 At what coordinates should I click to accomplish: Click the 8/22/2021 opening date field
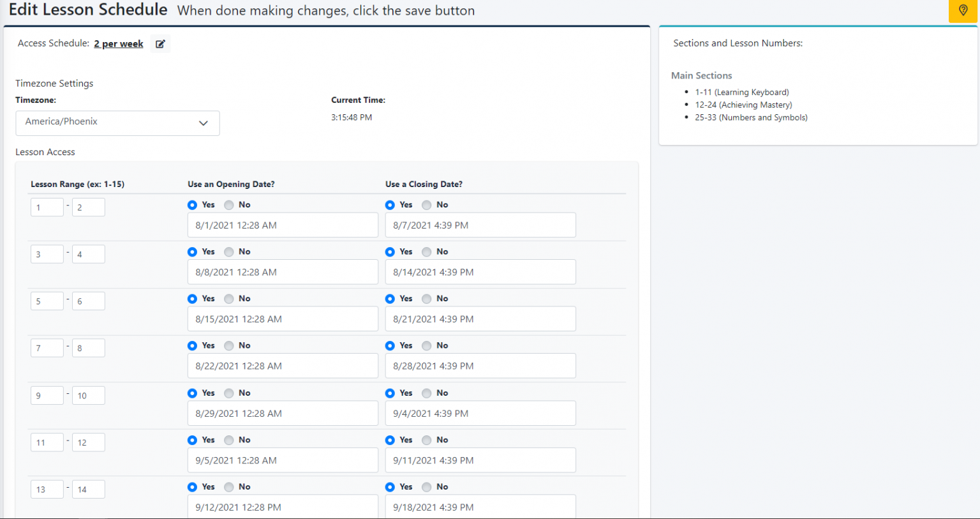283,366
